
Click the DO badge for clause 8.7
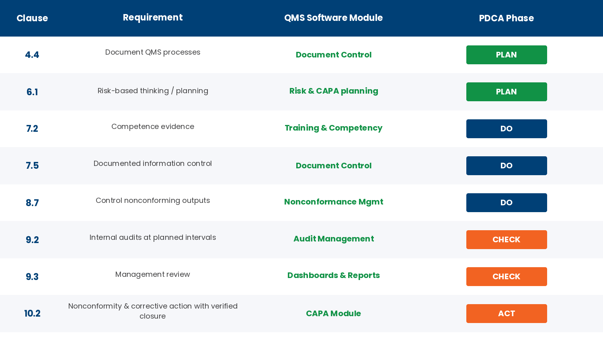(x=507, y=202)
